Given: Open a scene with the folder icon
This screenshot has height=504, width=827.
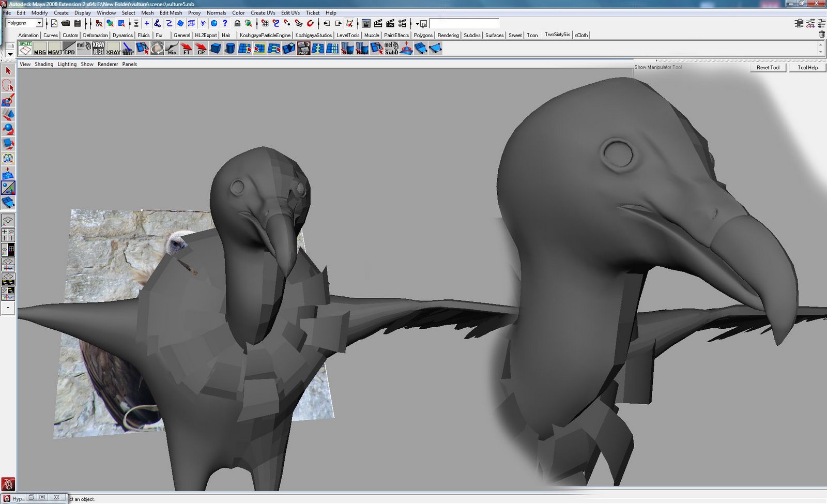Looking at the screenshot, I should pyautogui.click(x=66, y=23).
